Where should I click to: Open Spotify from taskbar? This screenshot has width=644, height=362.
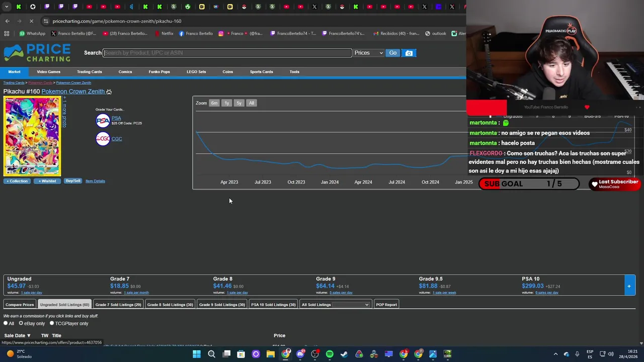pyautogui.click(x=330, y=354)
